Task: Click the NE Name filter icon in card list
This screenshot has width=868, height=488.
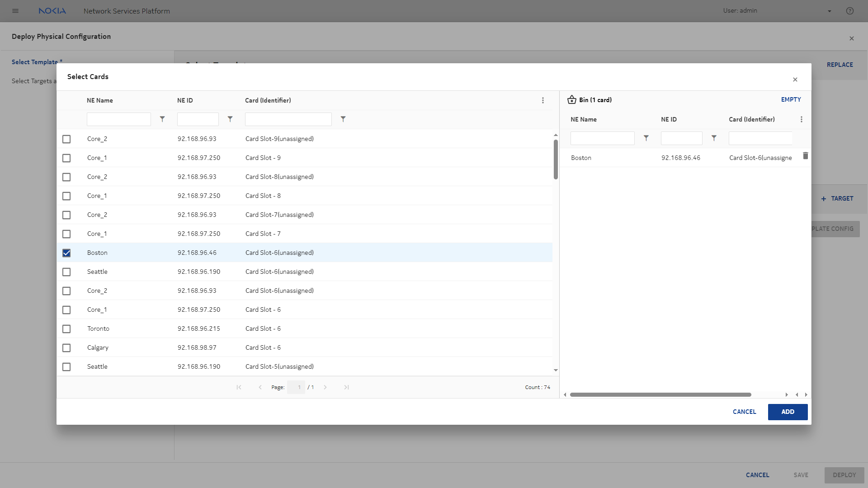Action: (162, 119)
